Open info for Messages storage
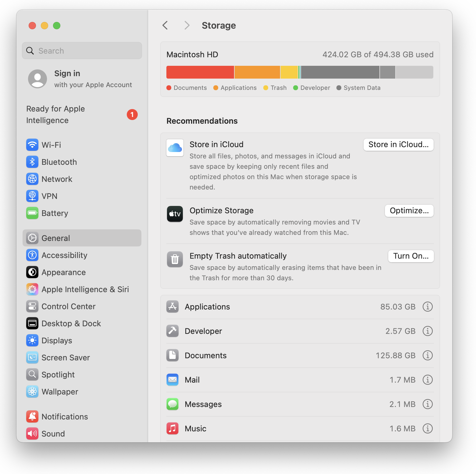Screen dimensions: 476x474 click(x=428, y=404)
